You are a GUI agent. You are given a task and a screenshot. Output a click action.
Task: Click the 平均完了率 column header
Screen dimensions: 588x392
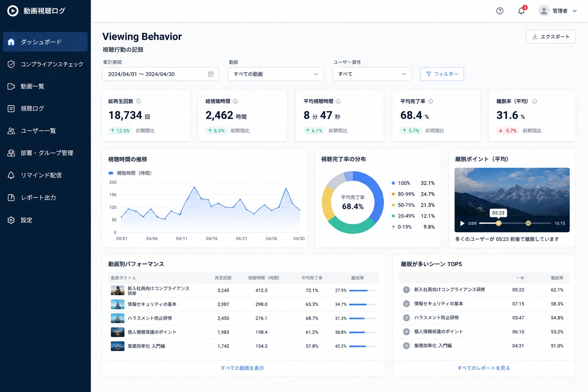[x=312, y=278]
